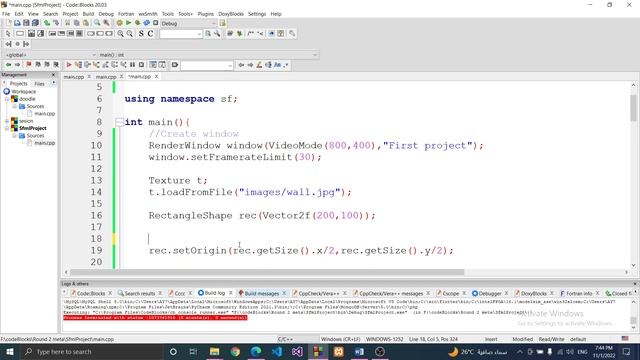Expand the sesion project node
Image resolution: width=640 pixels, height=360 pixels.
[7, 121]
